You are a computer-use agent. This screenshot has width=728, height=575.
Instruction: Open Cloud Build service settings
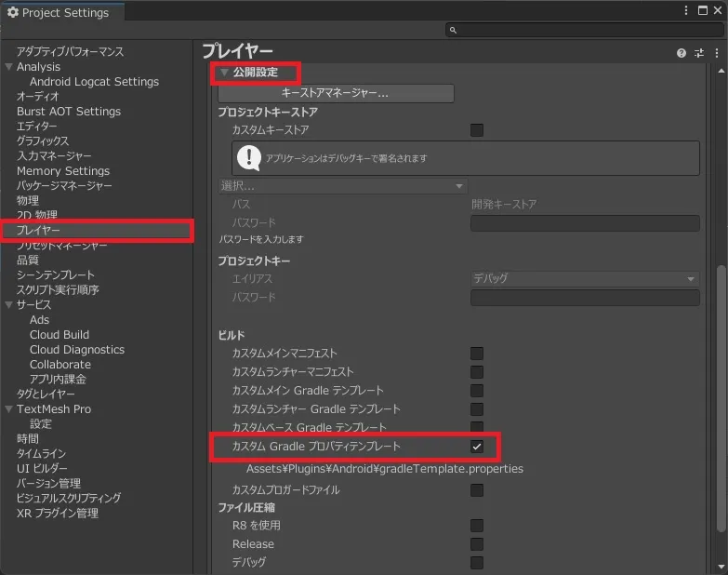tap(60, 335)
